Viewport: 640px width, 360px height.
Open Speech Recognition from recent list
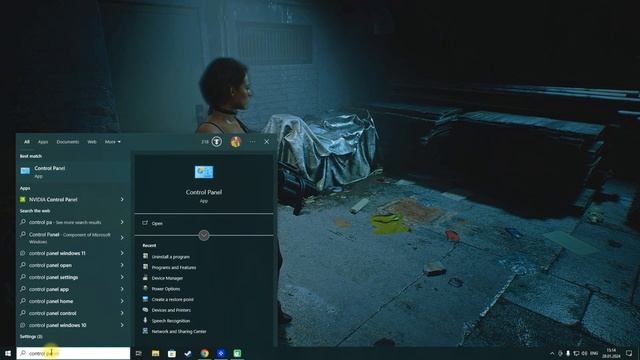[166, 321]
